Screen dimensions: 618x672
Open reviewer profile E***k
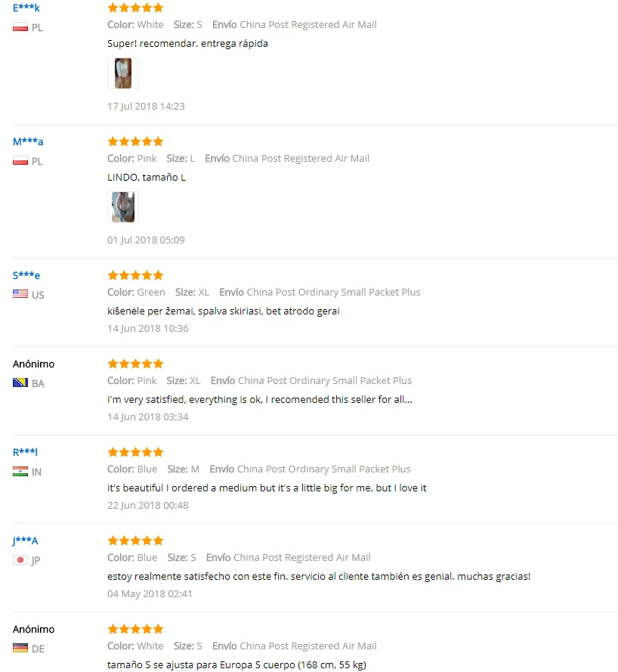tap(26, 8)
